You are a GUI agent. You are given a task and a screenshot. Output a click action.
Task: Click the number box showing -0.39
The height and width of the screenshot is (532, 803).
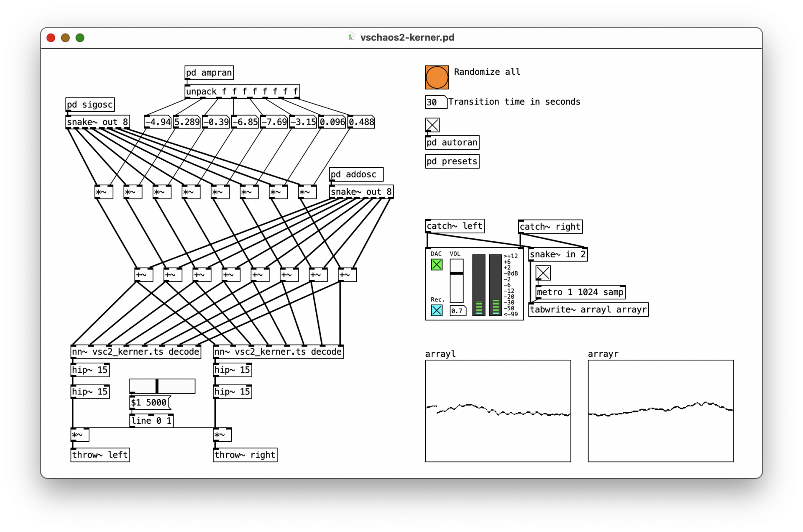coord(216,122)
